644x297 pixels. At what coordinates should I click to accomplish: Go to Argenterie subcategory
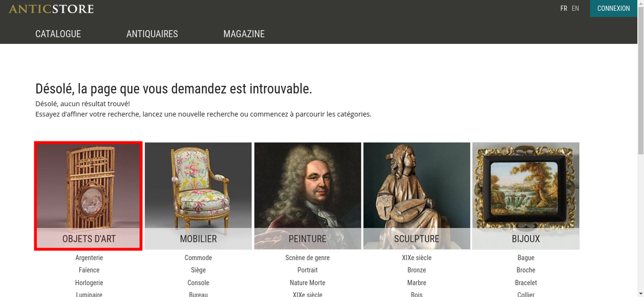pyautogui.click(x=89, y=258)
